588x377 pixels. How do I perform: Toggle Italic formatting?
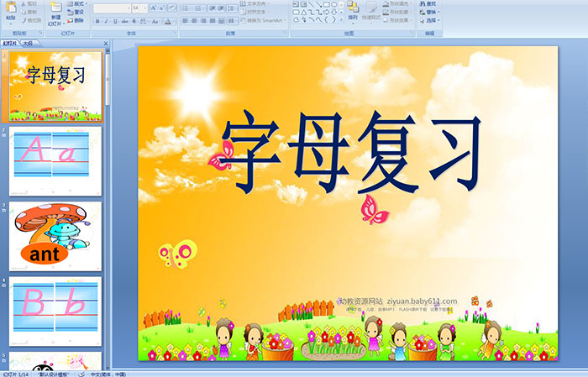tap(107, 21)
